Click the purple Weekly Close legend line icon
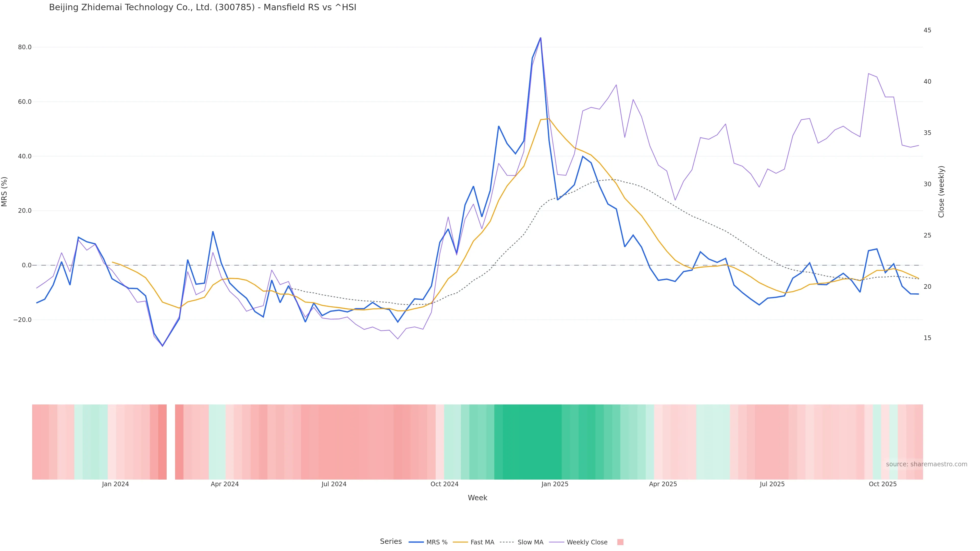 557,542
